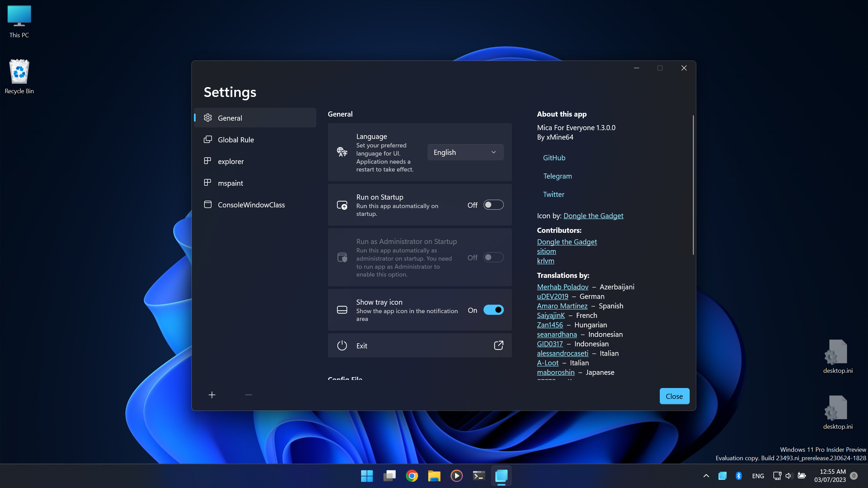Select the mspaint rule in the sidebar
This screenshot has width=868, height=488.
click(x=230, y=183)
